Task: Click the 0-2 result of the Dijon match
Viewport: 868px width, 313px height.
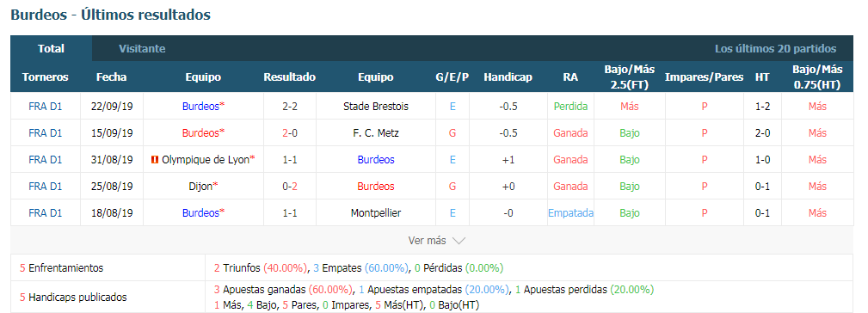Action: 290,187
